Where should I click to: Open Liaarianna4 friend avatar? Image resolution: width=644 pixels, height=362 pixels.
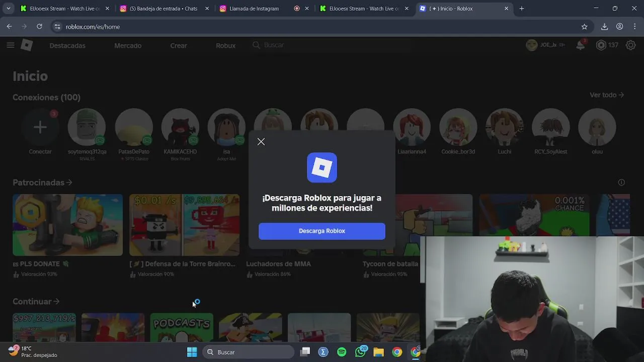coord(412,127)
